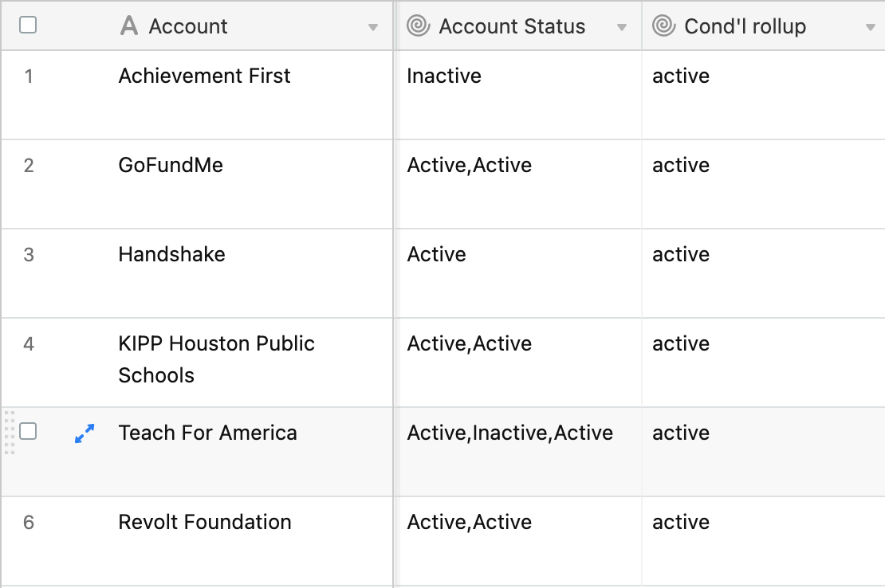Screen dimensions: 885x588
Task: Click Cond'l rollup value for GoFundMe
Action: point(681,165)
